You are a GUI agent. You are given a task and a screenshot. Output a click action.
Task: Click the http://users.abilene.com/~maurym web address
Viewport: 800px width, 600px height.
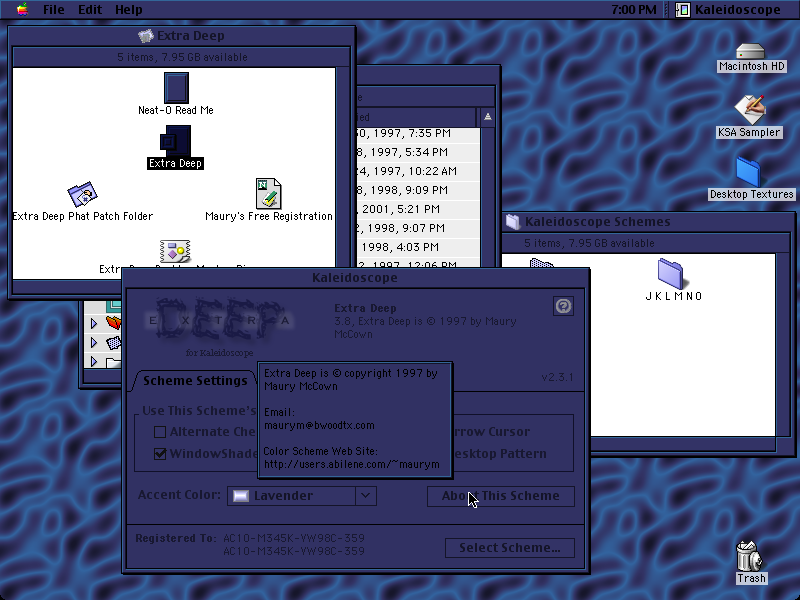[352, 464]
